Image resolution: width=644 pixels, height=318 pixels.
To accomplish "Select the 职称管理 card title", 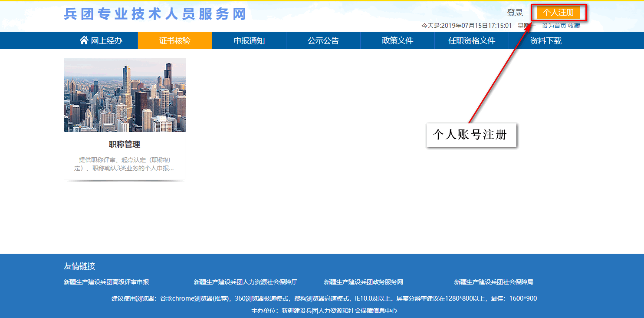I will 125,144.
